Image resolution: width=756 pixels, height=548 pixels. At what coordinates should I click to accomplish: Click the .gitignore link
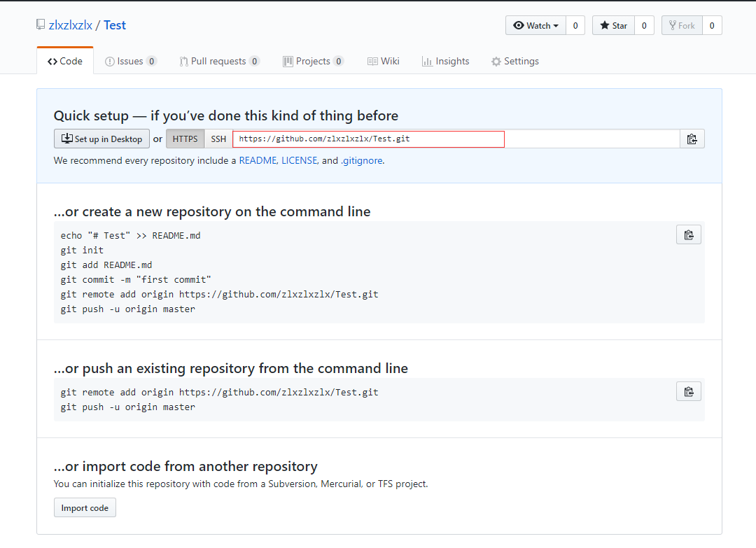point(362,160)
